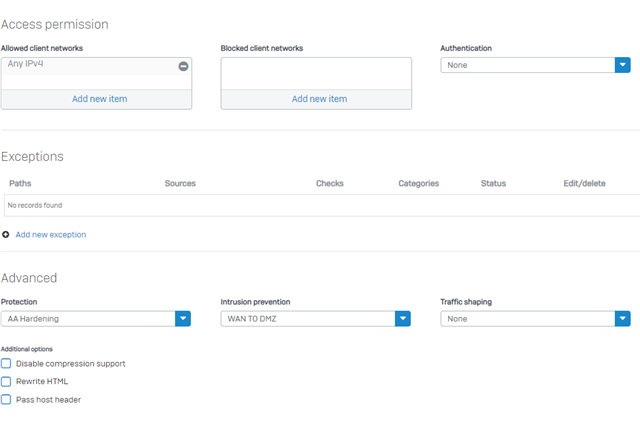Image resolution: width=640 pixels, height=432 pixels.
Task: Click the plus icon beside Add new exception
Action: (x=6, y=234)
